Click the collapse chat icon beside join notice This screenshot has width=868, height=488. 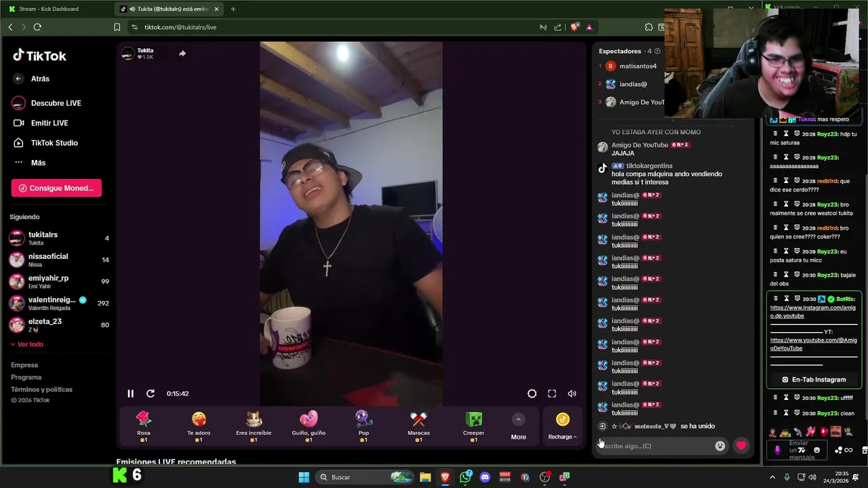602,426
